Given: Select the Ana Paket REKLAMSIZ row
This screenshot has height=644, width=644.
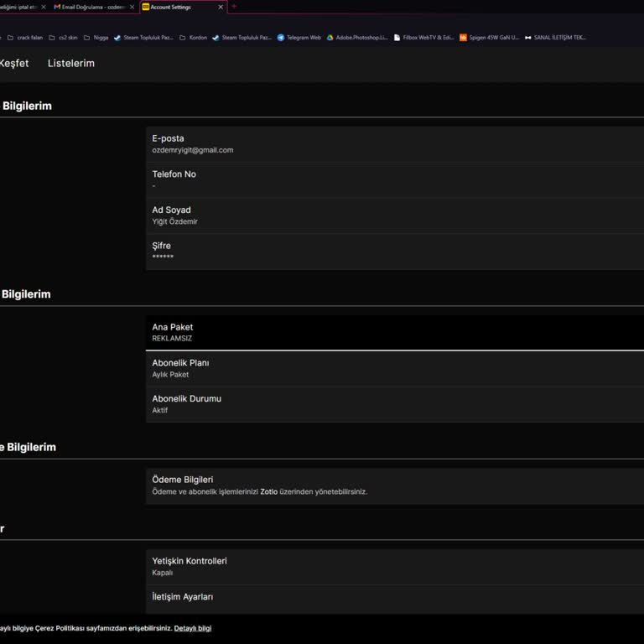Looking at the screenshot, I should tap(395, 333).
